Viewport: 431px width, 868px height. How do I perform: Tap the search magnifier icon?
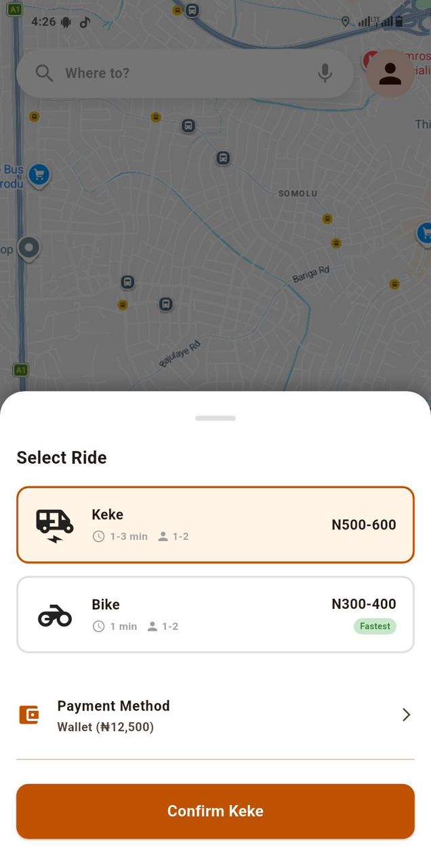(43, 73)
